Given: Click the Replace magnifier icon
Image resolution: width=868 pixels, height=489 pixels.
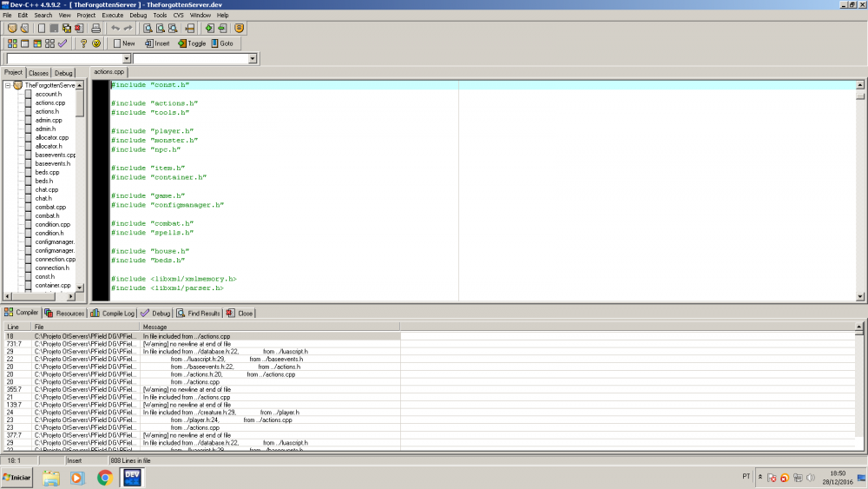Looking at the screenshot, I should [x=161, y=29].
